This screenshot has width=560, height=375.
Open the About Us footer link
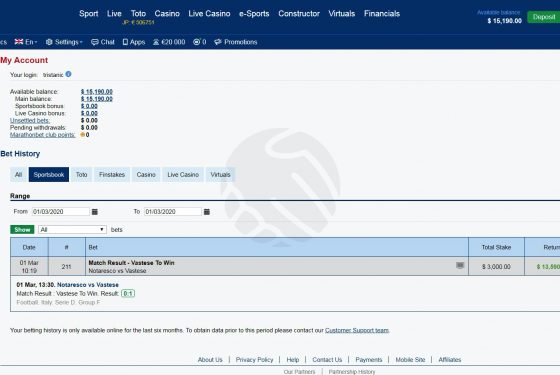click(x=210, y=360)
